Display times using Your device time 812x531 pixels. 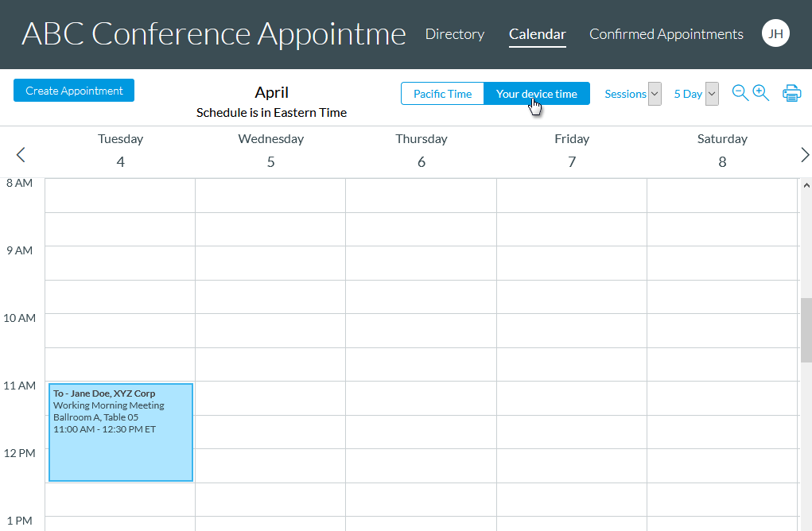(x=537, y=93)
